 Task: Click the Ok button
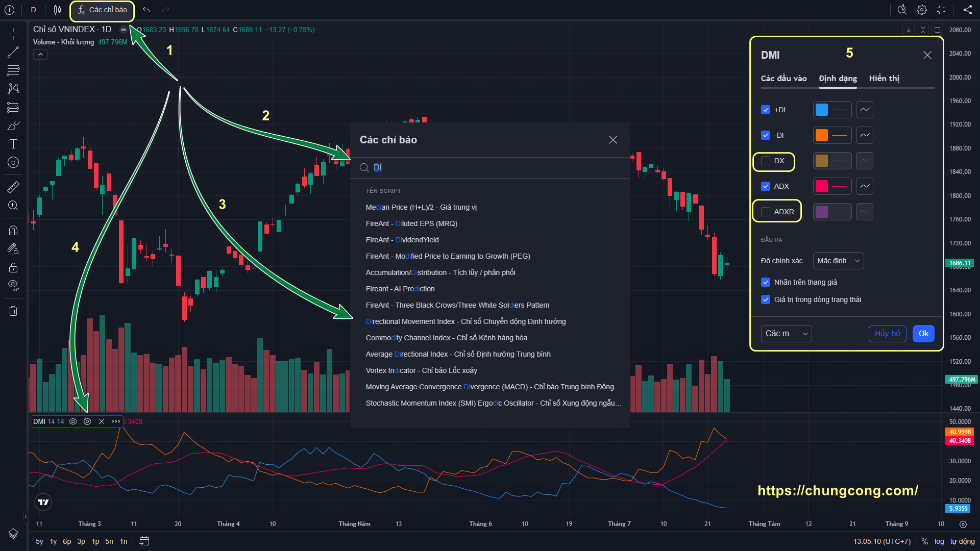pyautogui.click(x=923, y=334)
